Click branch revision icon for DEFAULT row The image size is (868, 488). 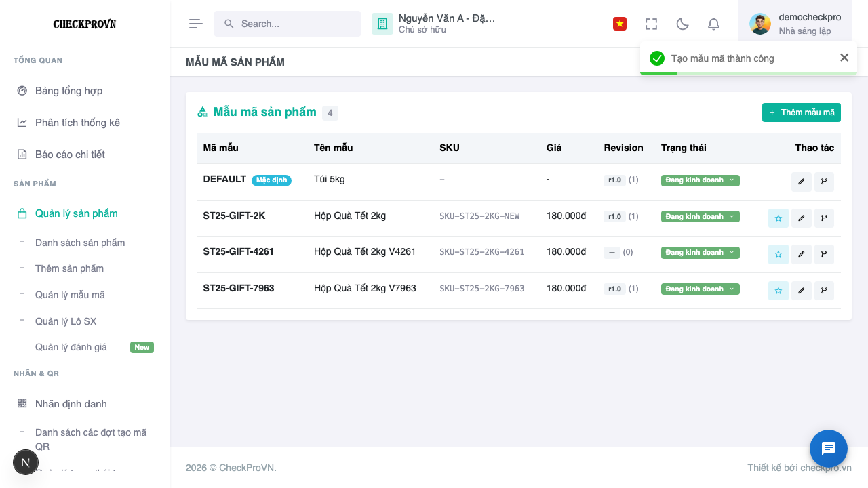(x=824, y=182)
